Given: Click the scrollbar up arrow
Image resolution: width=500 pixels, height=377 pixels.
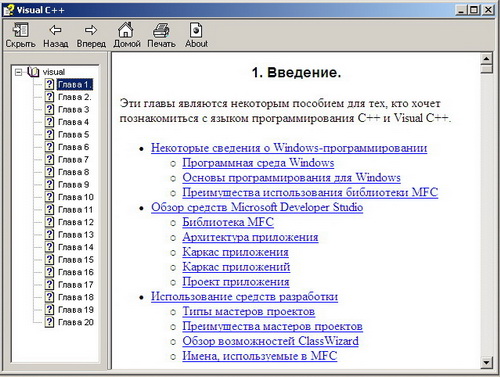Looking at the screenshot, I should click(486, 59).
